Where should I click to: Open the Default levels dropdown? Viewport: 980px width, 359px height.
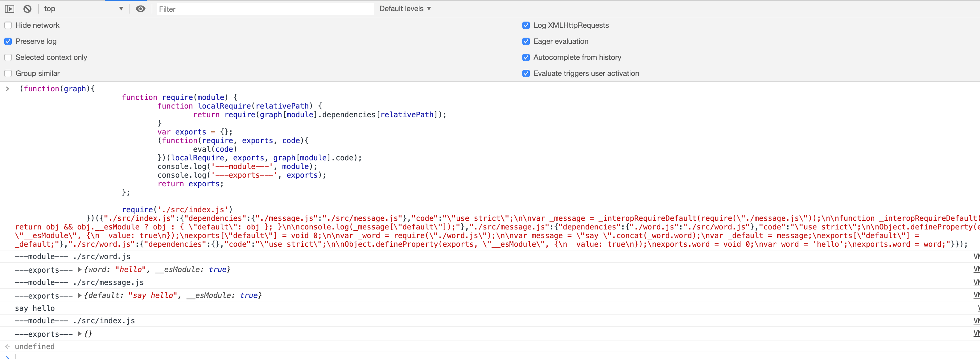pos(405,9)
